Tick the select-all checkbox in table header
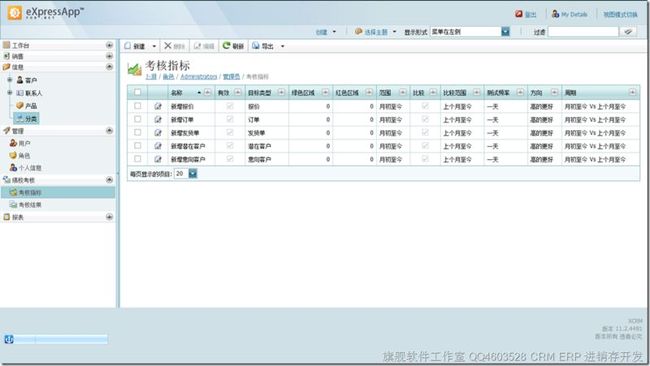This screenshot has height=366, width=650. pos(138,92)
